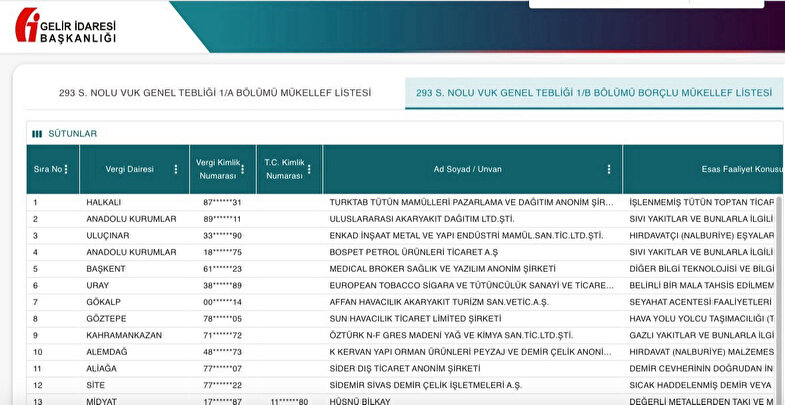Click HAVA YOLU YOLCU TAŞIMACILIĞI cell

pyautogui.click(x=702, y=319)
